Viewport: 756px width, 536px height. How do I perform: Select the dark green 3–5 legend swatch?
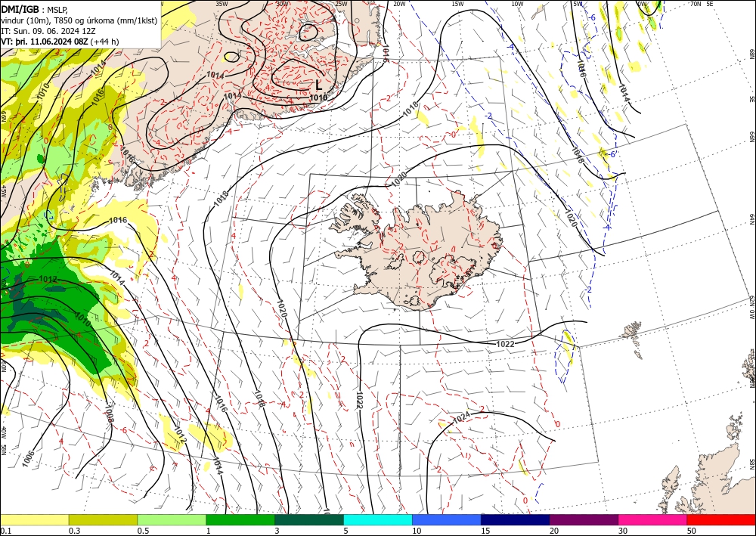click(309, 519)
